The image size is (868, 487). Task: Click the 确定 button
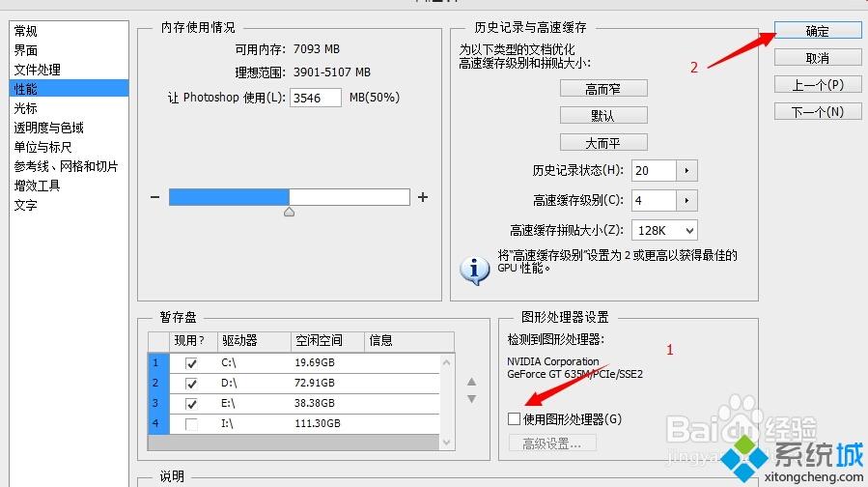pos(818,31)
